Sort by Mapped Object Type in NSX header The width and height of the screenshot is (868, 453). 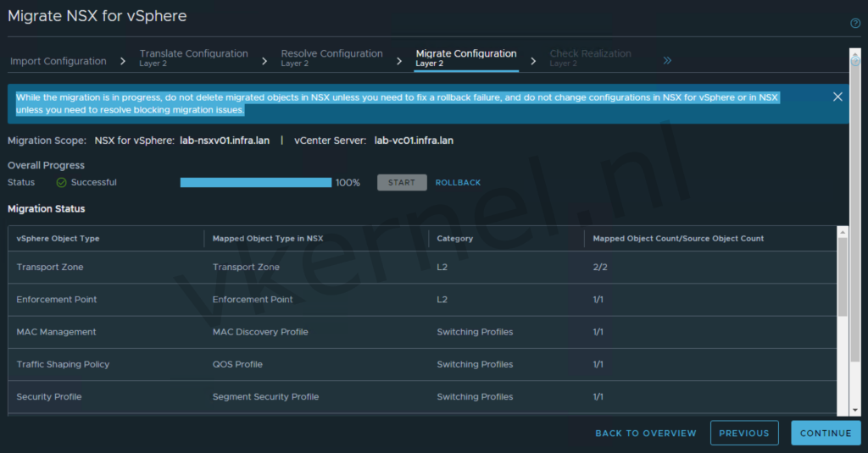[268, 239]
